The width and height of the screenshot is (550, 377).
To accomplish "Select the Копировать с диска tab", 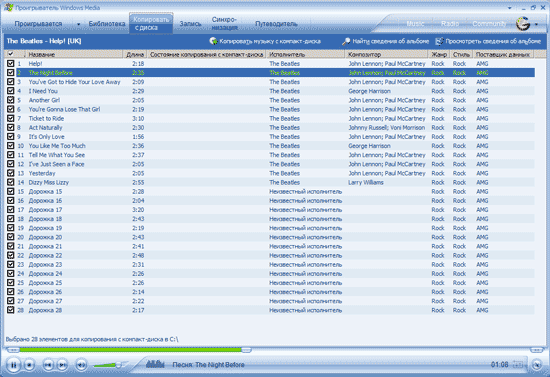I will [x=151, y=23].
